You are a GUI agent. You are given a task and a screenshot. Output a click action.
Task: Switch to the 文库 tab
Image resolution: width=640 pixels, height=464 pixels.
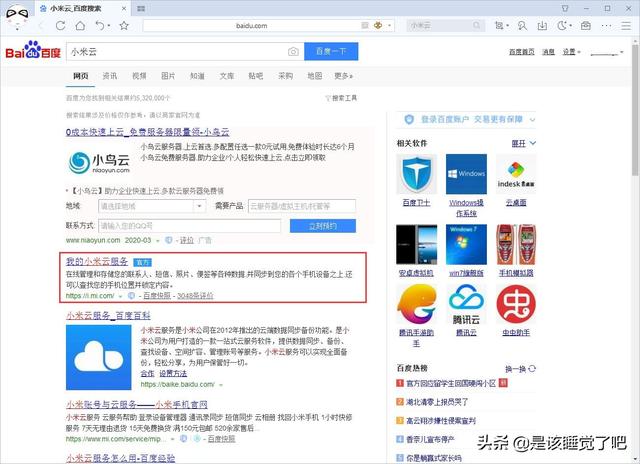click(227, 76)
